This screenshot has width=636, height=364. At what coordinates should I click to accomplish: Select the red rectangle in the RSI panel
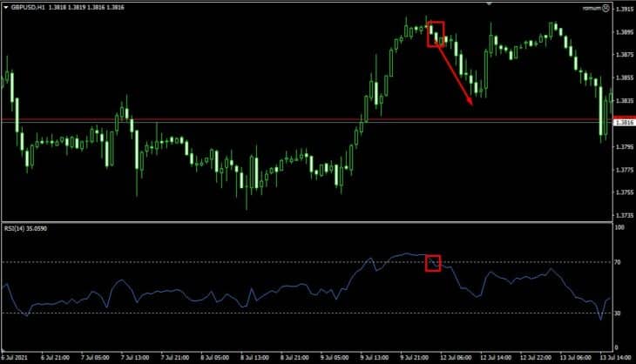click(x=433, y=263)
